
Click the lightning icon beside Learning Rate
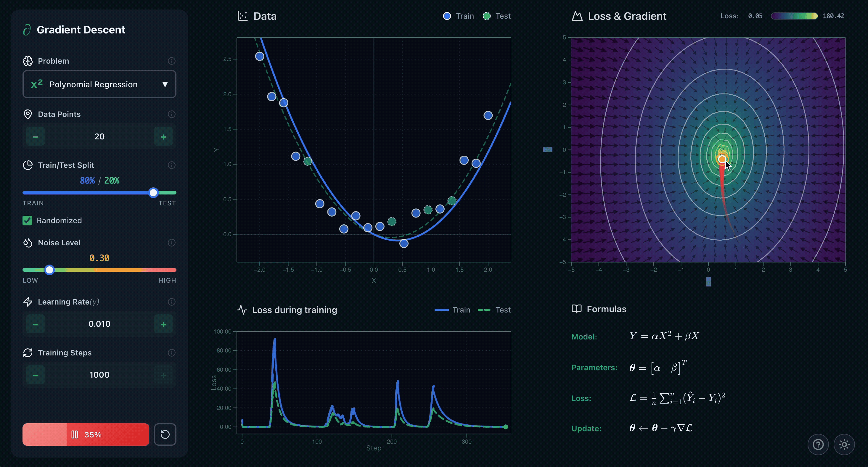click(x=28, y=302)
